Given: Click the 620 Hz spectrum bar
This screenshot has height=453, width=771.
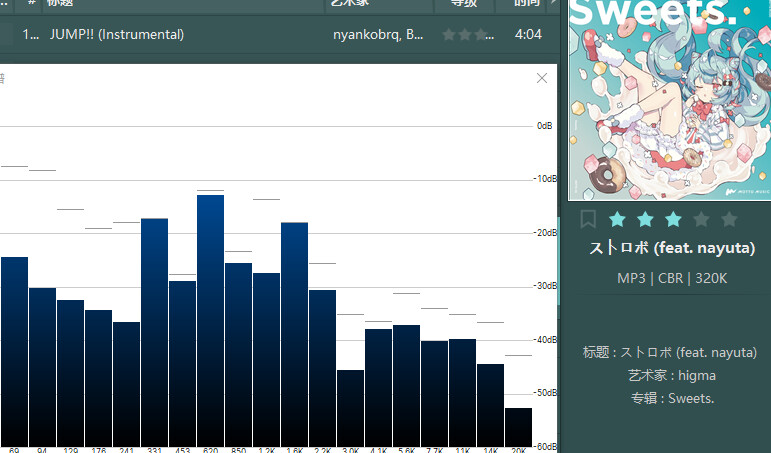Looking at the screenshot, I should pos(210,320).
